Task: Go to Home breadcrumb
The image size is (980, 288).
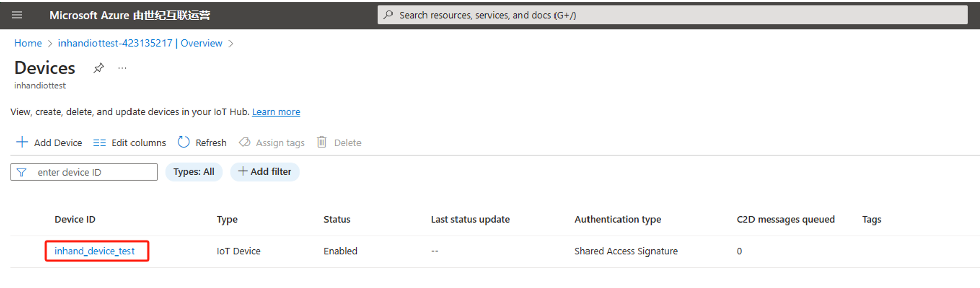Action: pos(28,43)
